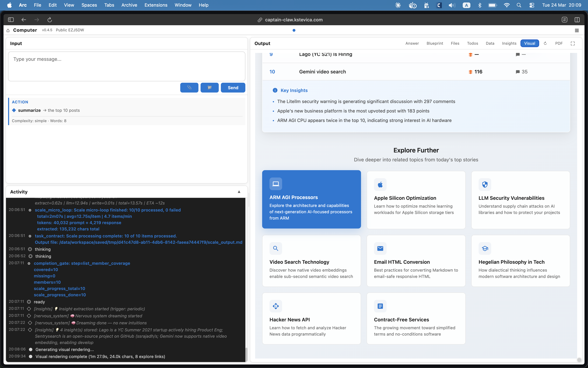Viewport: 588px width, 368px height.
Task: Attach a file with the paperclip button
Action: [x=189, y=88]
